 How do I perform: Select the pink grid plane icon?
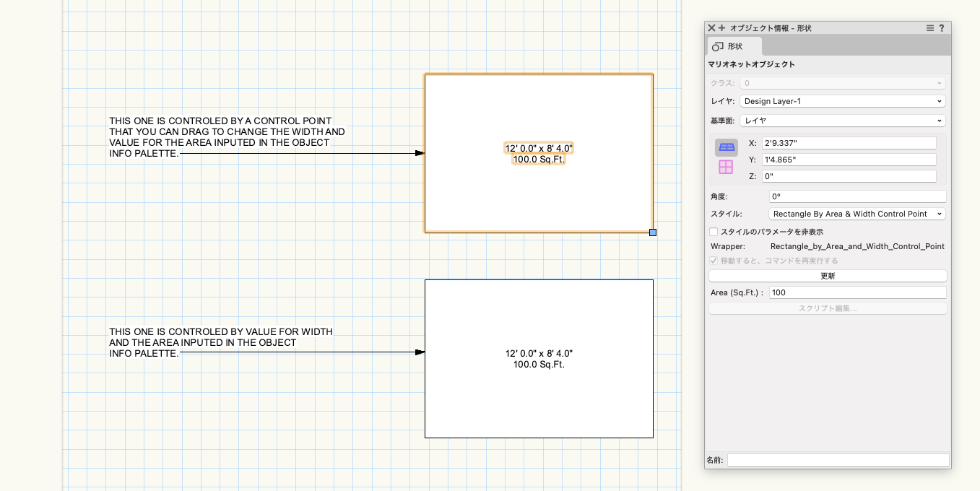(x=726, y=167)
